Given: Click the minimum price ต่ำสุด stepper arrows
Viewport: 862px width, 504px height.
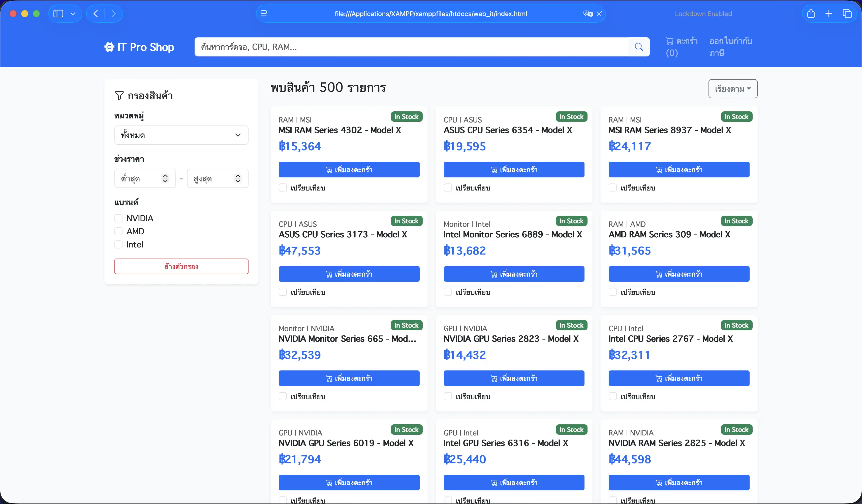Looking at the screenshot, I should (x=165, y=178).
